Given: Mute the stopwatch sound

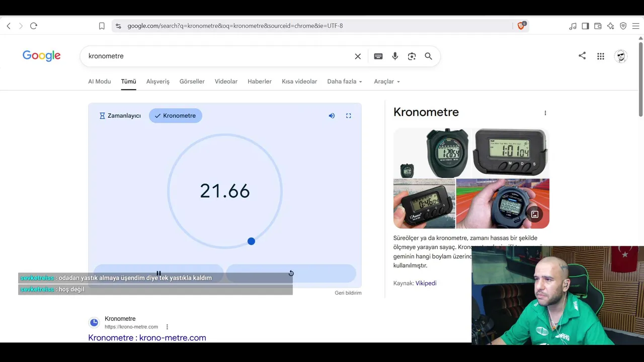Looking at the screenshot, I should 332,116.
